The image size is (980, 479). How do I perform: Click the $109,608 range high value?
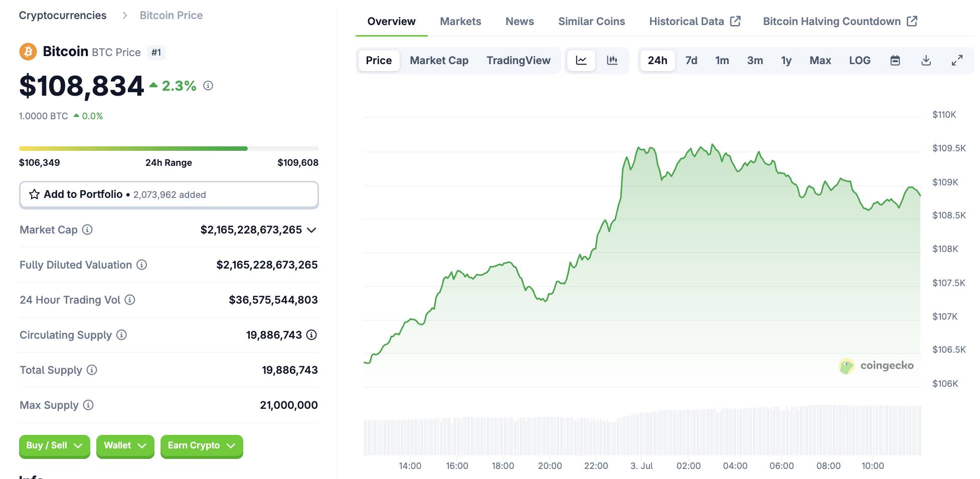click(x=298, y=162)
